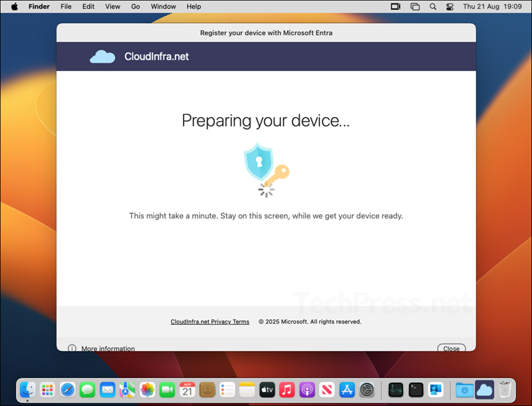The image size is (532, 406).
Task: Click the Stage Manager windows icon
Action: point(415,7)
